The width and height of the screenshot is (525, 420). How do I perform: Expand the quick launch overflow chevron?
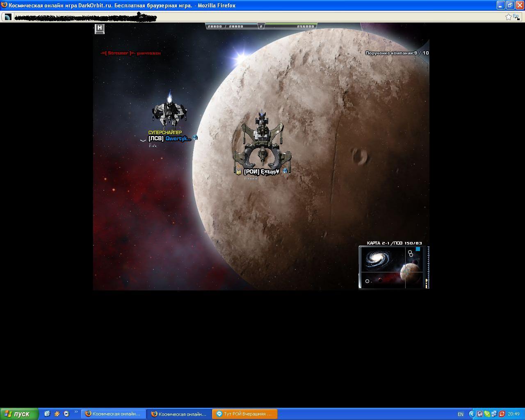click(76, 412)
